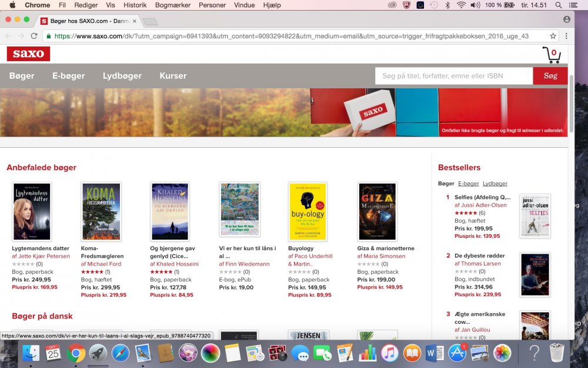
Task: Open Safari from the dock
Action: pyautogui.click(x=121, y=353)
